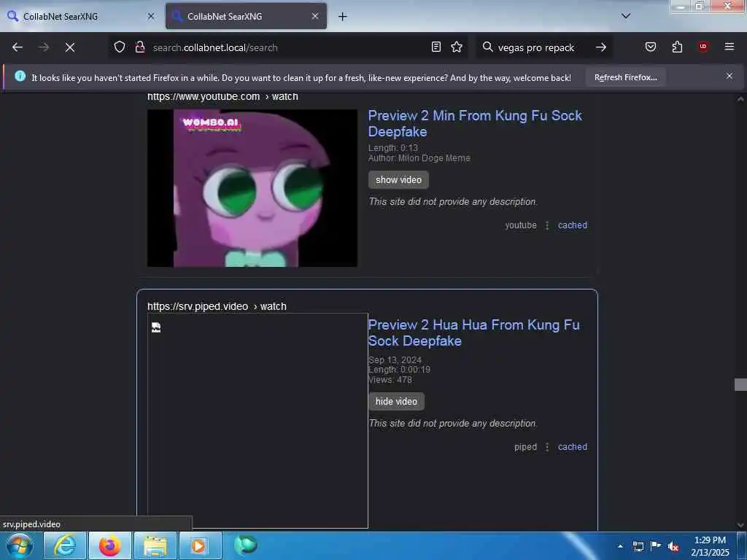The height and width of the screenshot is (560, 747).
Task: Click the scrollbar down arrow
Action: pos(740,525)
